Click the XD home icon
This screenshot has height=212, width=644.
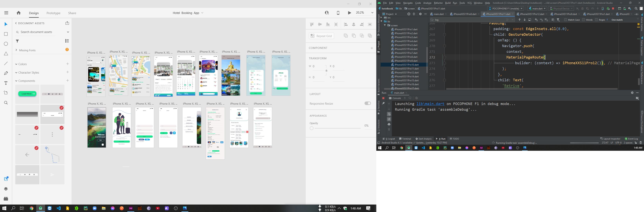point(18,13)
